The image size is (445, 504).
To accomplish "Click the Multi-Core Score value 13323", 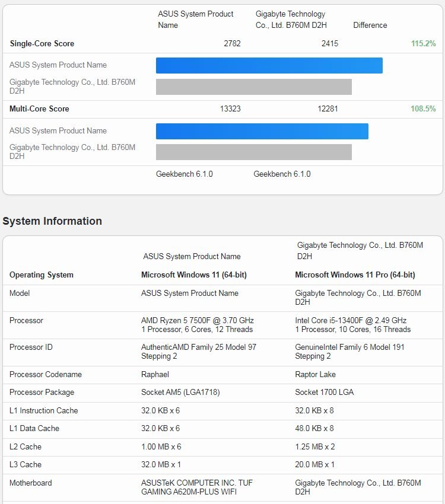I will click(230, 109).
